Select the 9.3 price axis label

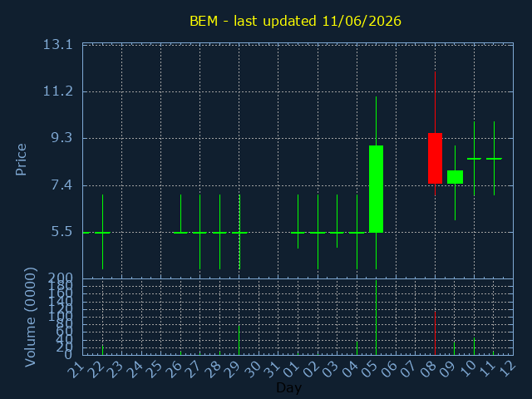[62, 138]
